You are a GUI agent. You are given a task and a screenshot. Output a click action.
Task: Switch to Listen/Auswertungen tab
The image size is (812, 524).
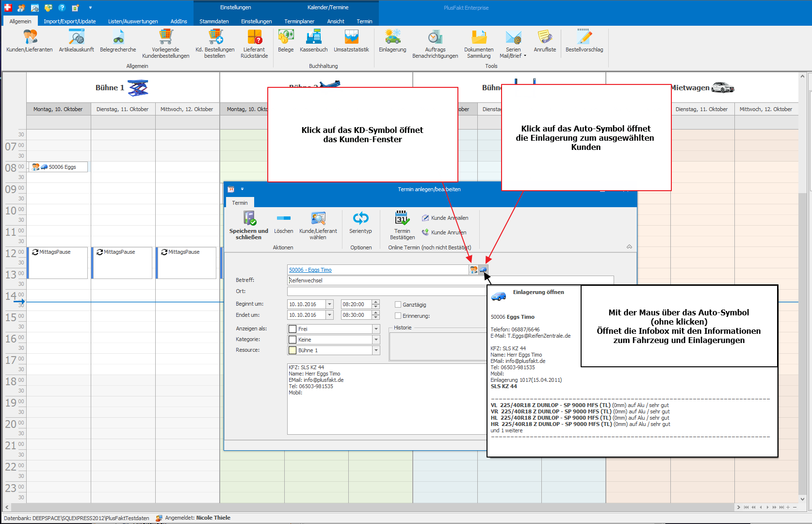pos(133,21)
